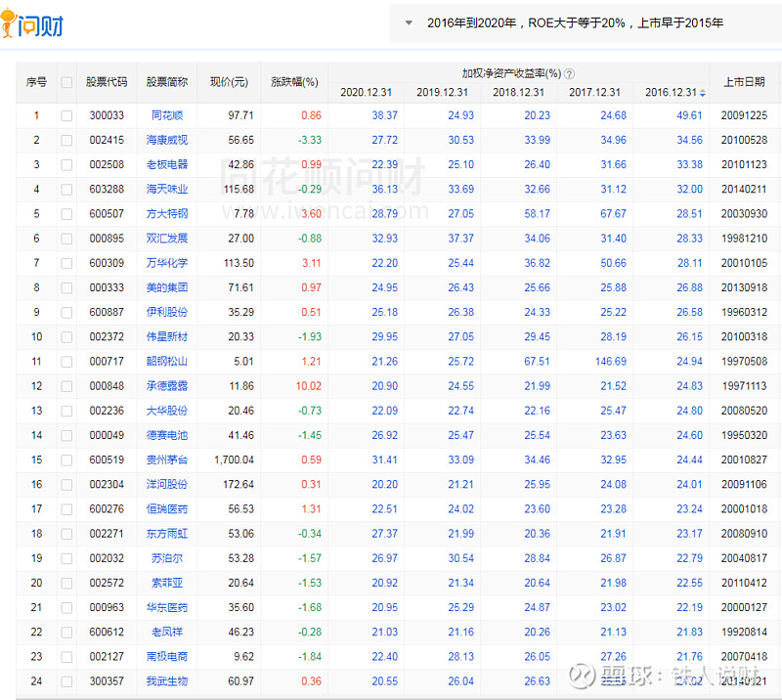
Task: Click the 上市日期 column header
Action: pyautogui.click(x=744, y=82)
